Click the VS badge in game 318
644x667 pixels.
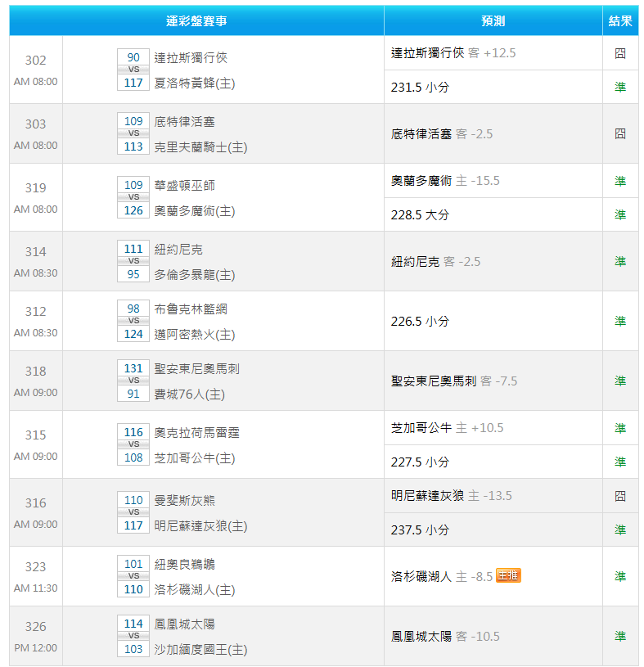point(133,381)
